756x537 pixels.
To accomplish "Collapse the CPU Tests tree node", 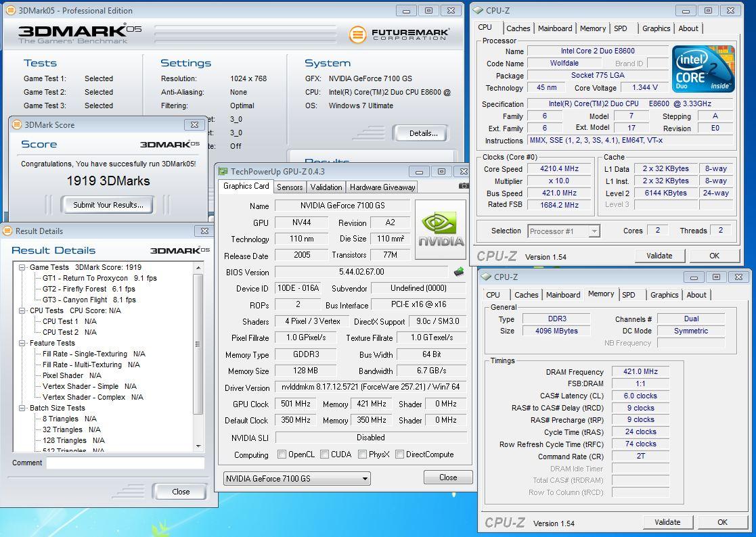I will [22, 310].
